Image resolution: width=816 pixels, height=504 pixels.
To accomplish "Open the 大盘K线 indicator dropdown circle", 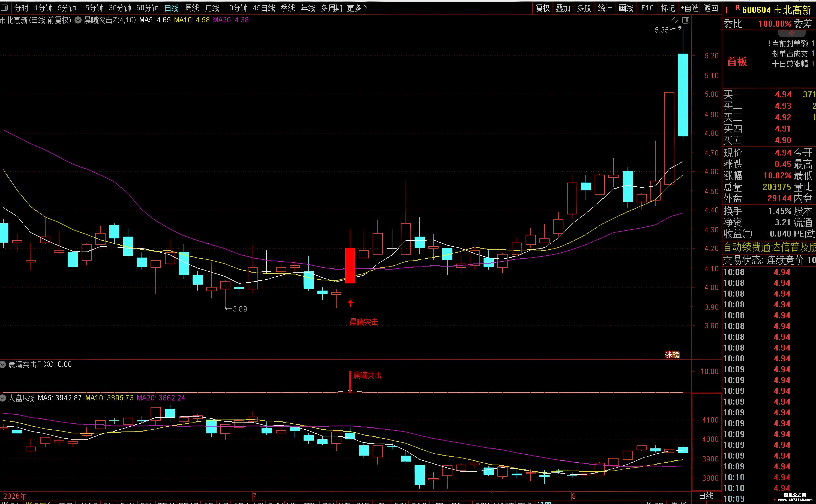I will click(x=3, y=398).
